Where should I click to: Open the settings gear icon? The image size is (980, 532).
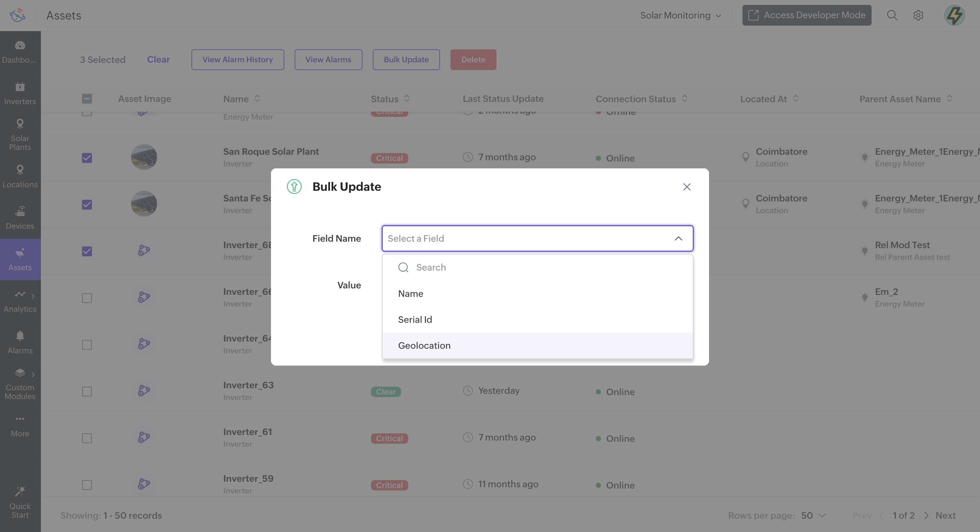click(918, 15)
